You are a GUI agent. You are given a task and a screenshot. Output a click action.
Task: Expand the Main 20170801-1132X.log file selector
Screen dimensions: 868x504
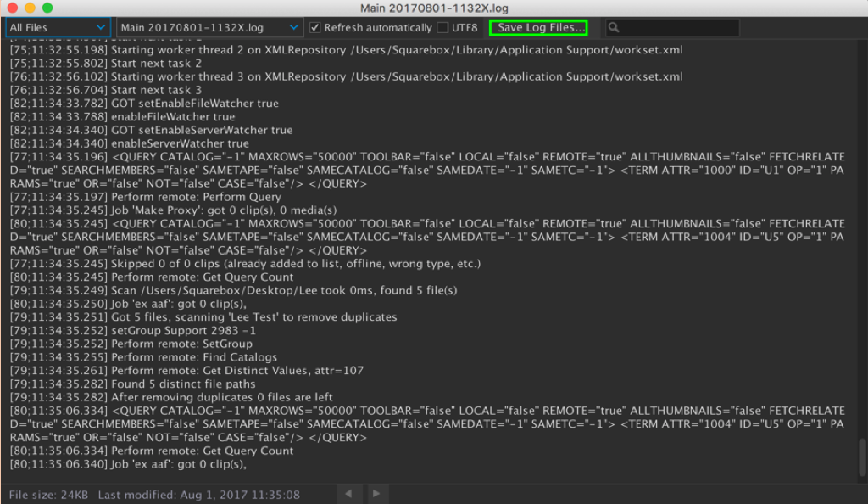click(x=209, y=28)
